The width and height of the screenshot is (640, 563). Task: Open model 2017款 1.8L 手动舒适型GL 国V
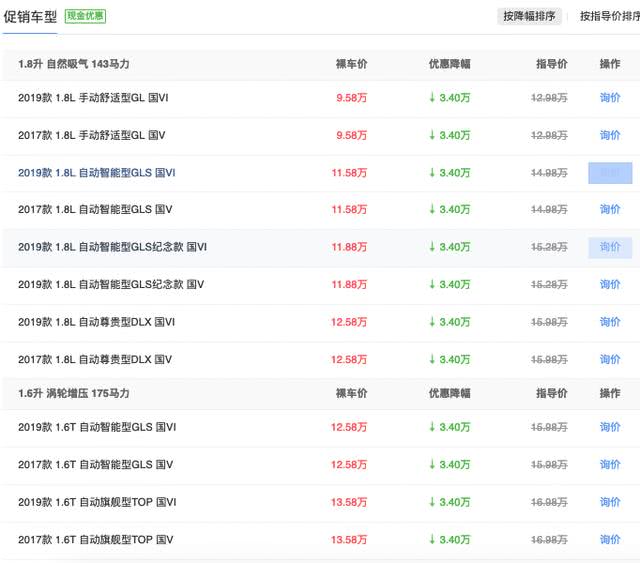pos(92,135)
